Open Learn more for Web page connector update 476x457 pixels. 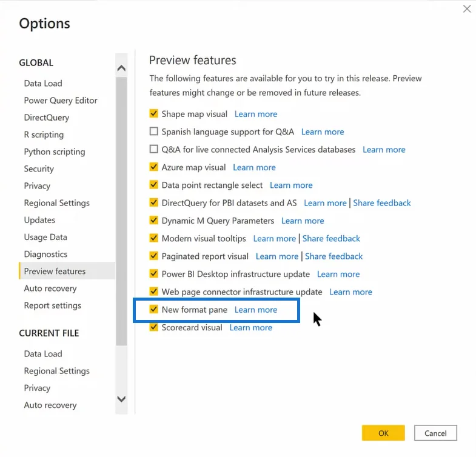351,292
